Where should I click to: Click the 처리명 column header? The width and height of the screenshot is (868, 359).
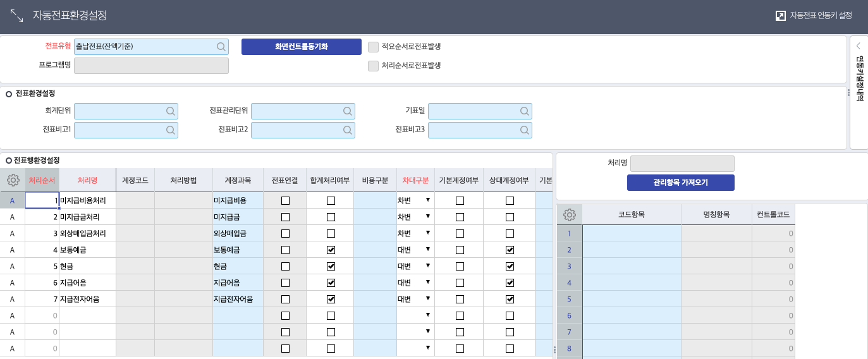[87, 180]
